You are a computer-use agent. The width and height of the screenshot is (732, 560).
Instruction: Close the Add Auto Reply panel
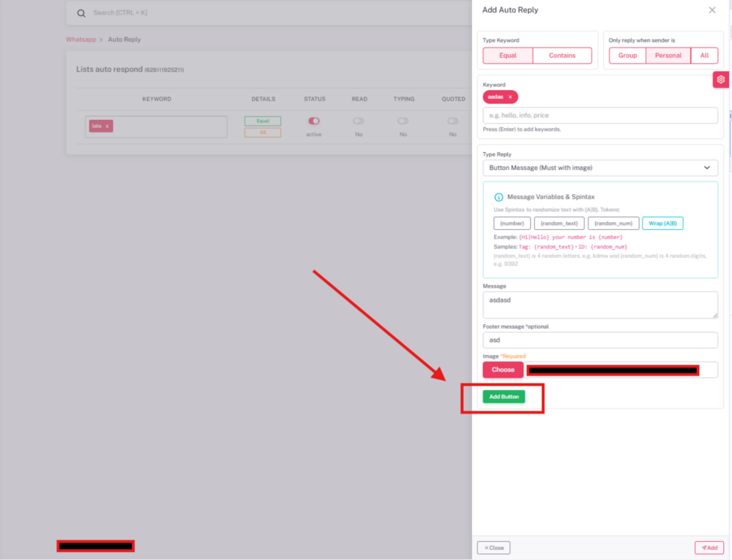pyautogui.click(x=712, y=10)
